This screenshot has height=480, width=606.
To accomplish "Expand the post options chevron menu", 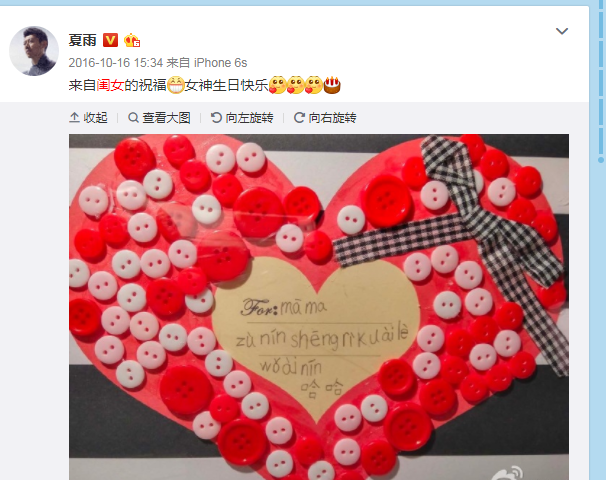I will 562,31.
